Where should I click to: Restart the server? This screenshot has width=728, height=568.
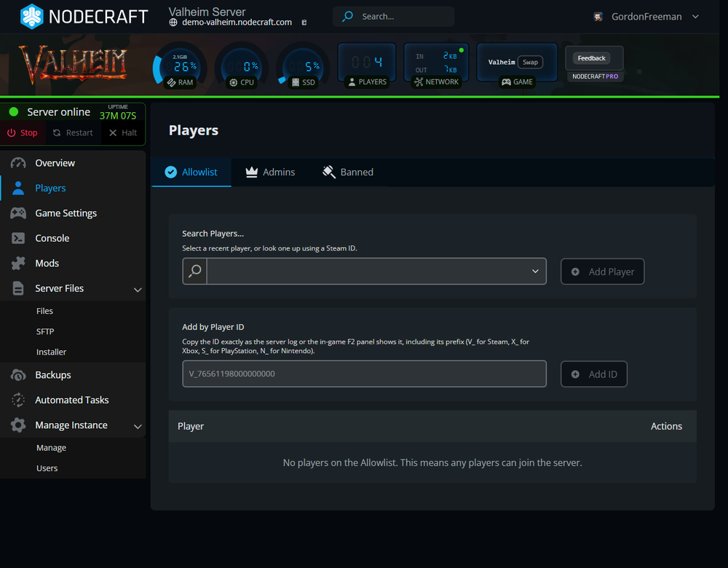coord(73,133)
